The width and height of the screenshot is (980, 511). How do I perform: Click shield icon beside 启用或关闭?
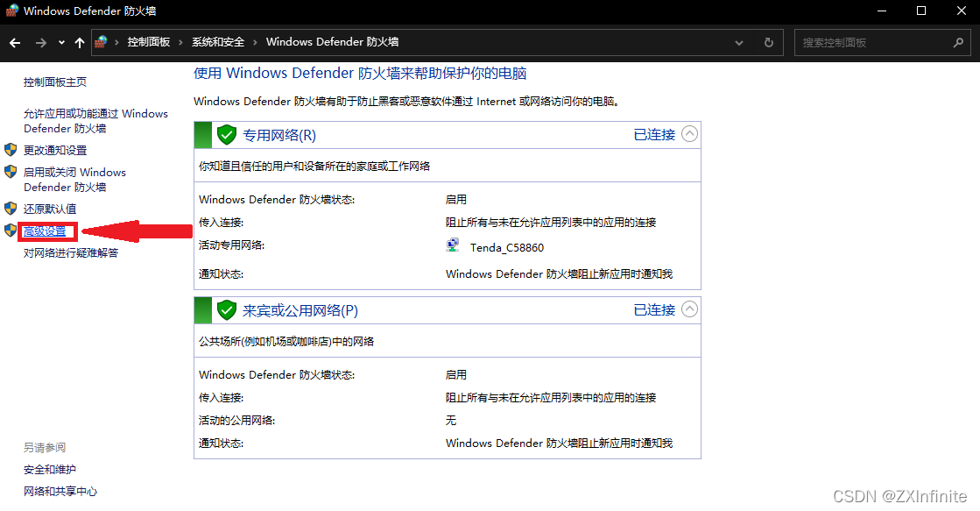click(x=11, y=172)
